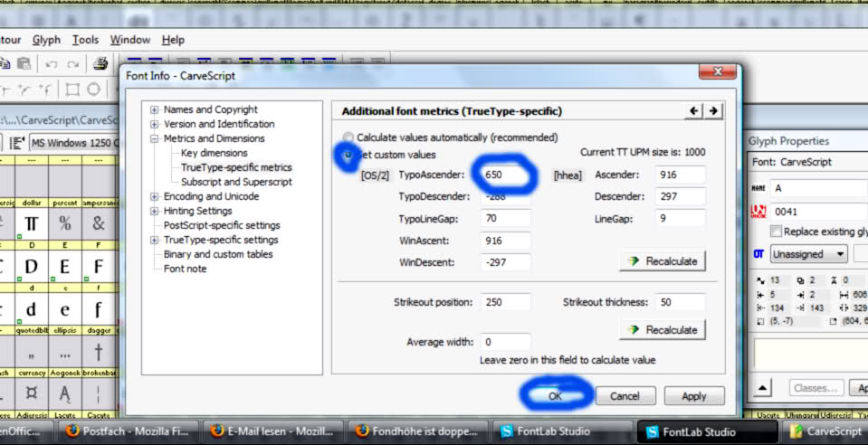Click the Undo arrow icon

[52, 65]
